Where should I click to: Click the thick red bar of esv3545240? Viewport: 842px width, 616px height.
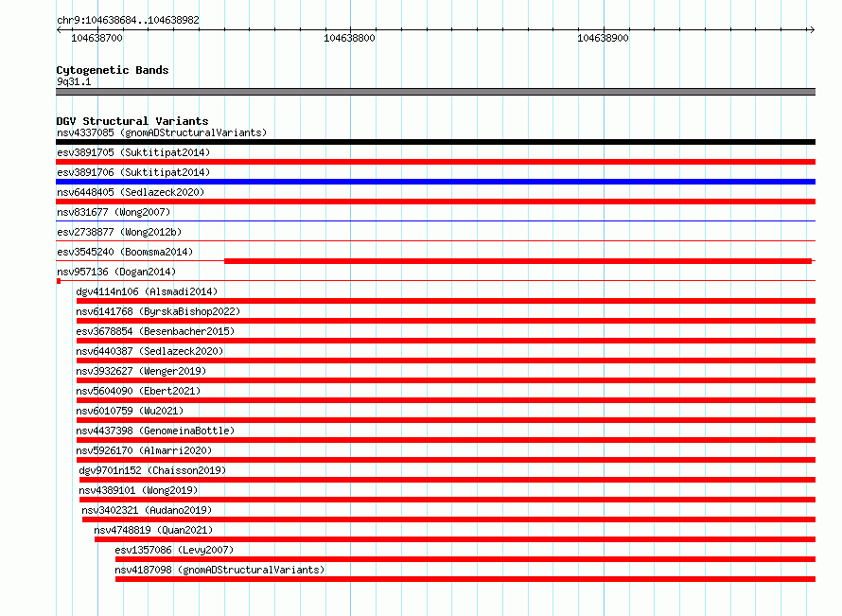517,261
